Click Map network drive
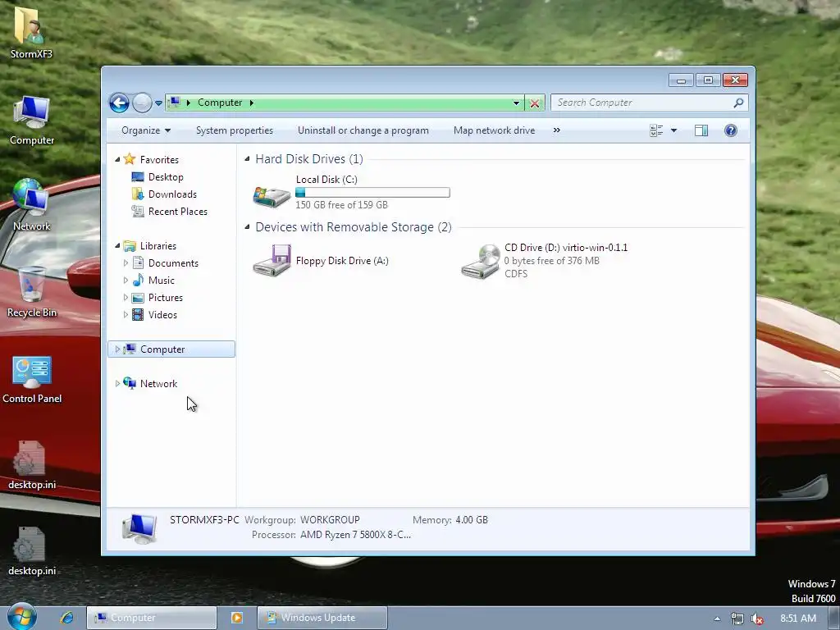 pyautogui.click(x=494, y=130)
